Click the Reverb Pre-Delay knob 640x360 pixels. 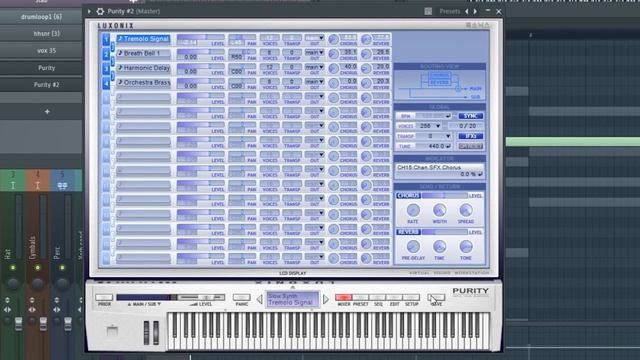(x=413, y=247)
